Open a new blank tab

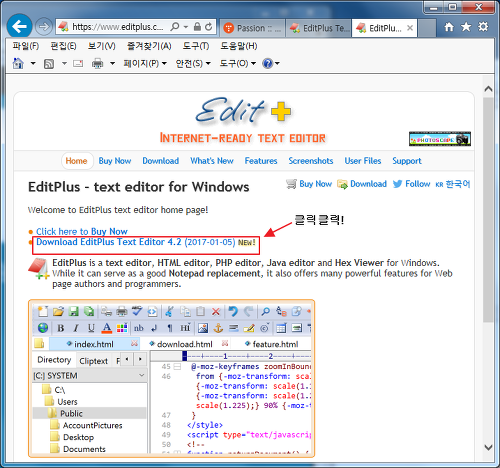click(x=427, y=28)
